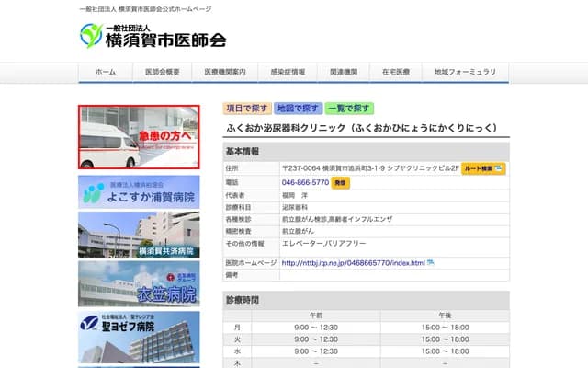Click the Yokosuka Medical Association logo
The image size is (588, 368).
click(x=153, y=36)
